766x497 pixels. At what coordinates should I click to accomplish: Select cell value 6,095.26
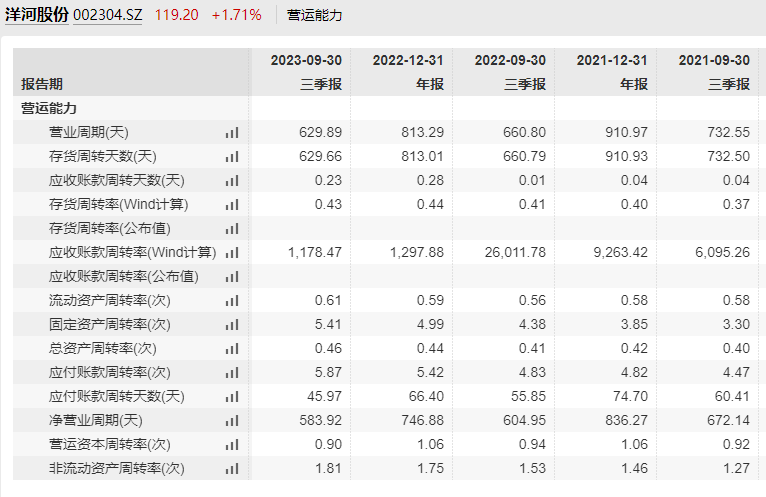723,253
